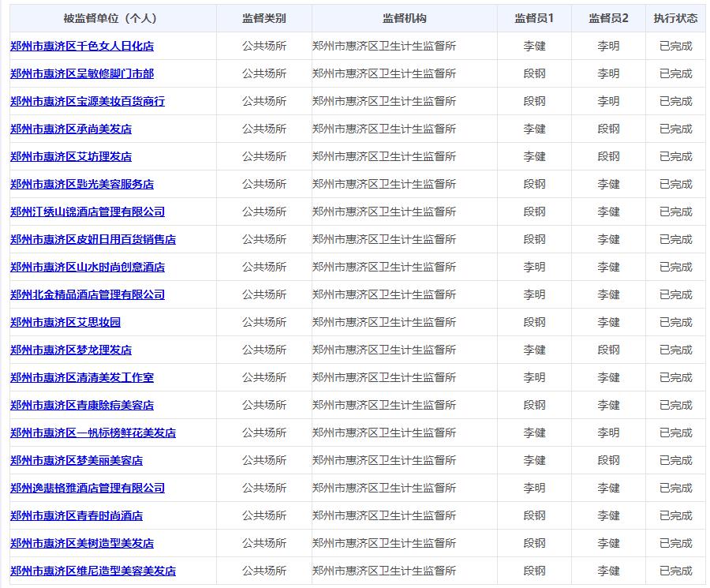
Task: Open 美妆百货商行 unit link
Action: tap(88, 101)
